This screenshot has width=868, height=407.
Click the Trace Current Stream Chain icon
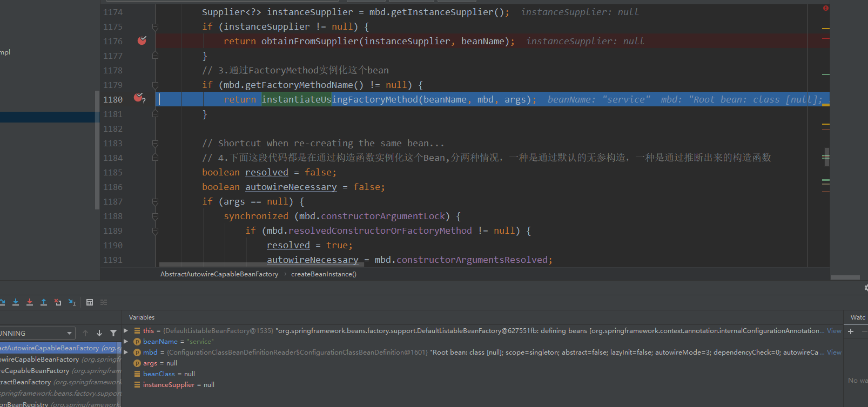tap(104, 302)
